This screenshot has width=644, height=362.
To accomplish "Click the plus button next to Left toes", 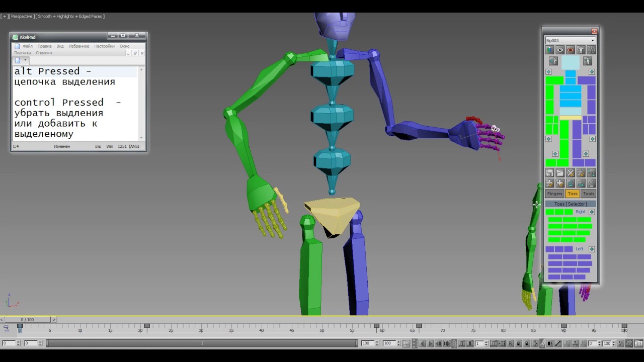I will (x=592, y=249).
